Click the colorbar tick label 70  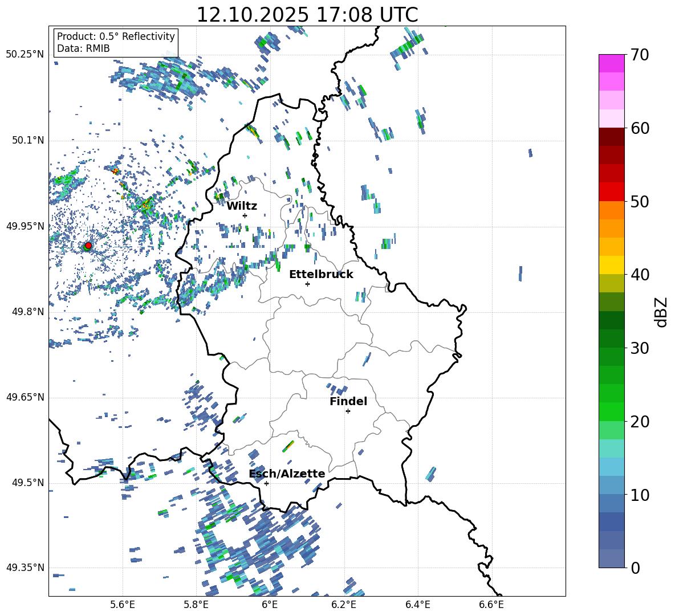[640, 55]
